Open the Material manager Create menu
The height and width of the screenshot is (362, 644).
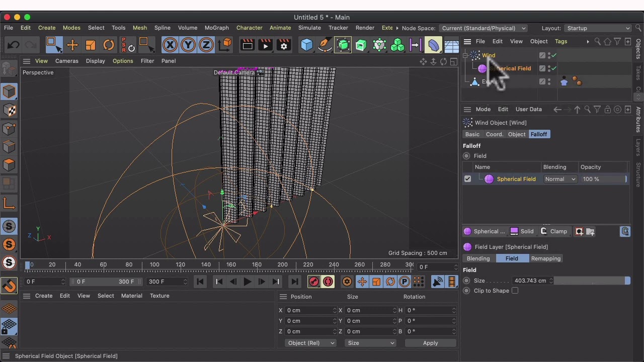point(44,296)
